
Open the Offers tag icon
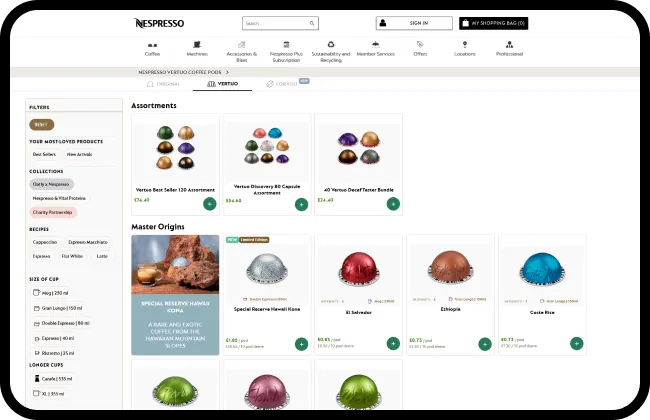420,44
